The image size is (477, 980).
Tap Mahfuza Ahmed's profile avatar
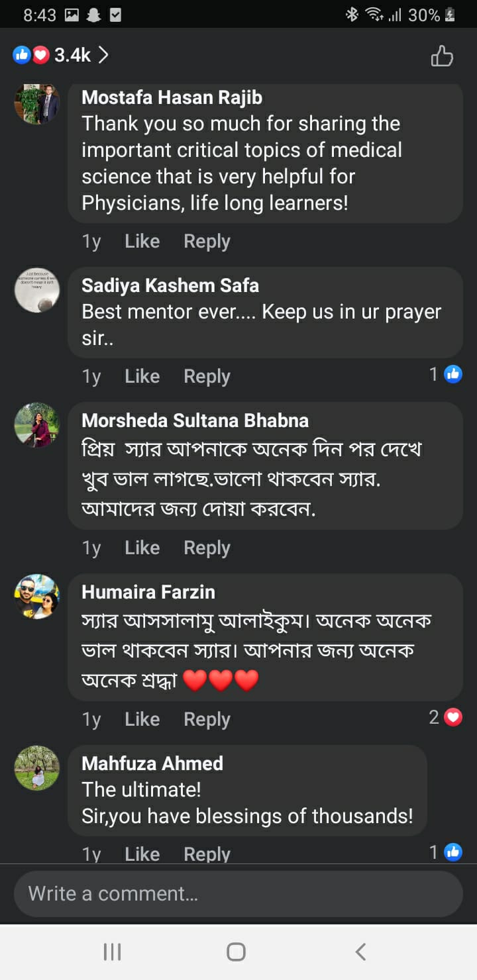tap(37, 767)
